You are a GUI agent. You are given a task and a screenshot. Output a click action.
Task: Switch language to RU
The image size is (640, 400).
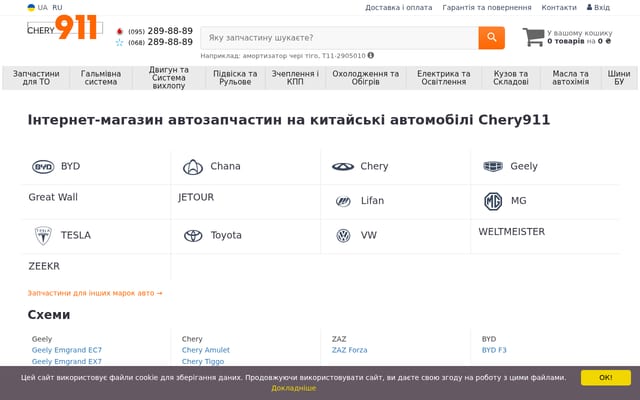coord(57,7)
